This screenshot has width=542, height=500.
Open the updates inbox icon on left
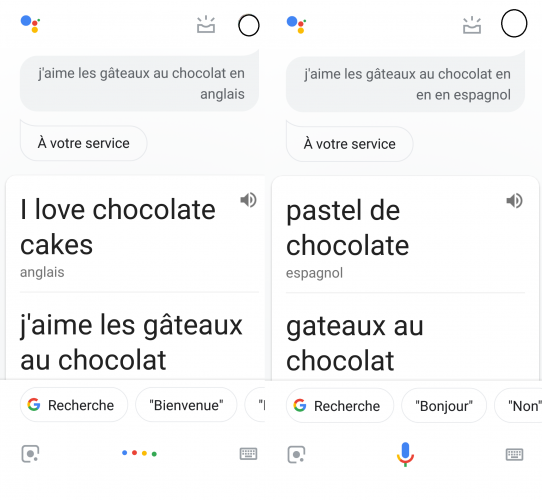tap(206, 25)
